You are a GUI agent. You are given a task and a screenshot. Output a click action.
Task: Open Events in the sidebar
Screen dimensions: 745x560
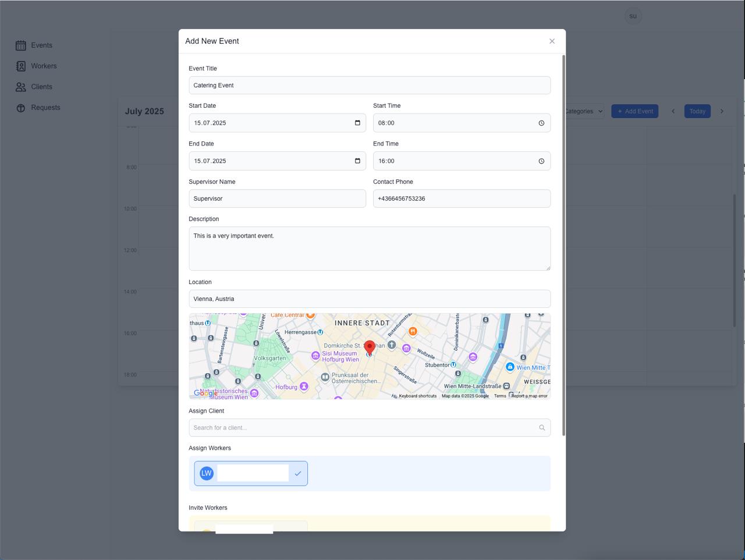pyautogui.click(x=41, y=45)
